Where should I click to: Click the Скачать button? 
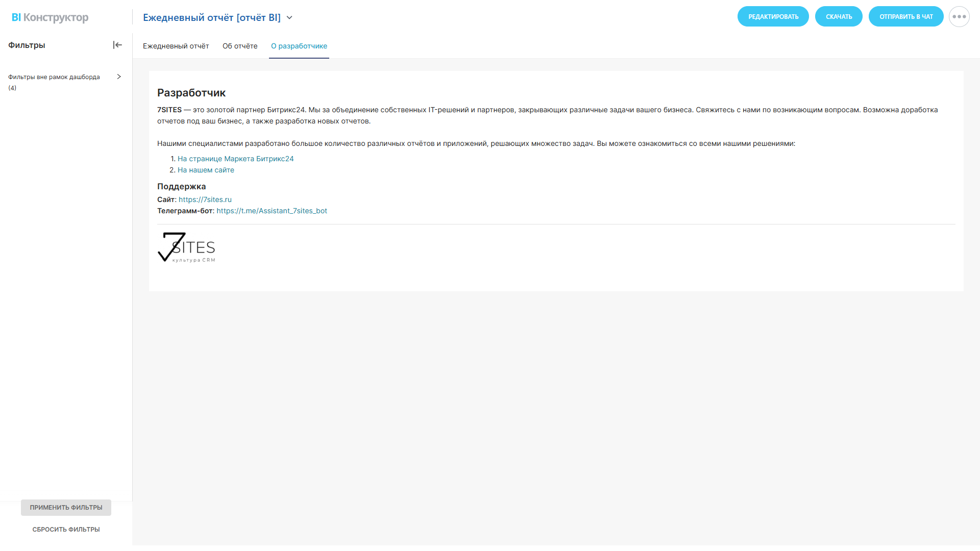pos(839,17)
